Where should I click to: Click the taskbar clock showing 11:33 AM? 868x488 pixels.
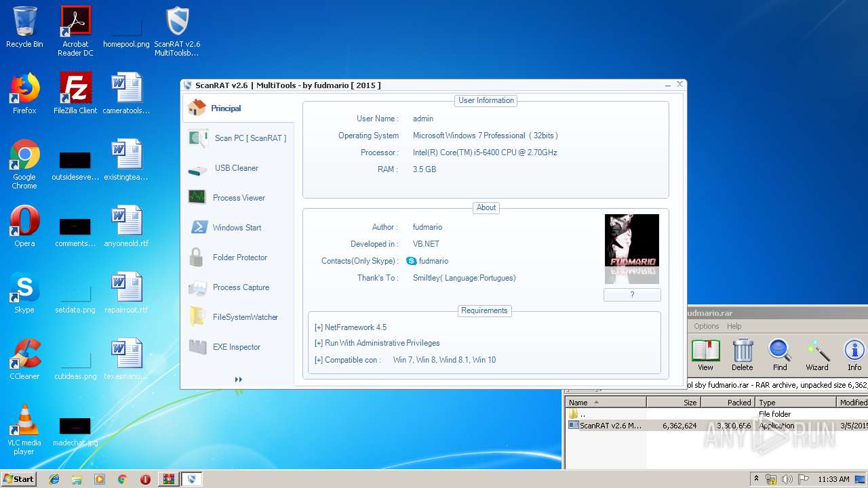(833, 479)
